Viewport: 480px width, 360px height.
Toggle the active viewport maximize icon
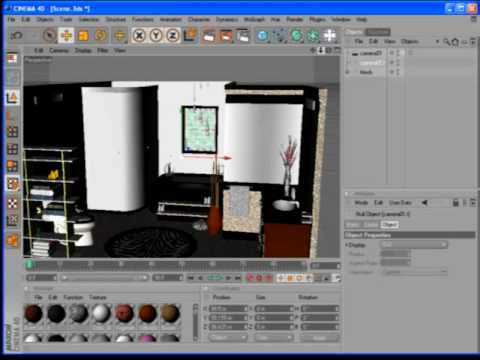pos(337,50)
